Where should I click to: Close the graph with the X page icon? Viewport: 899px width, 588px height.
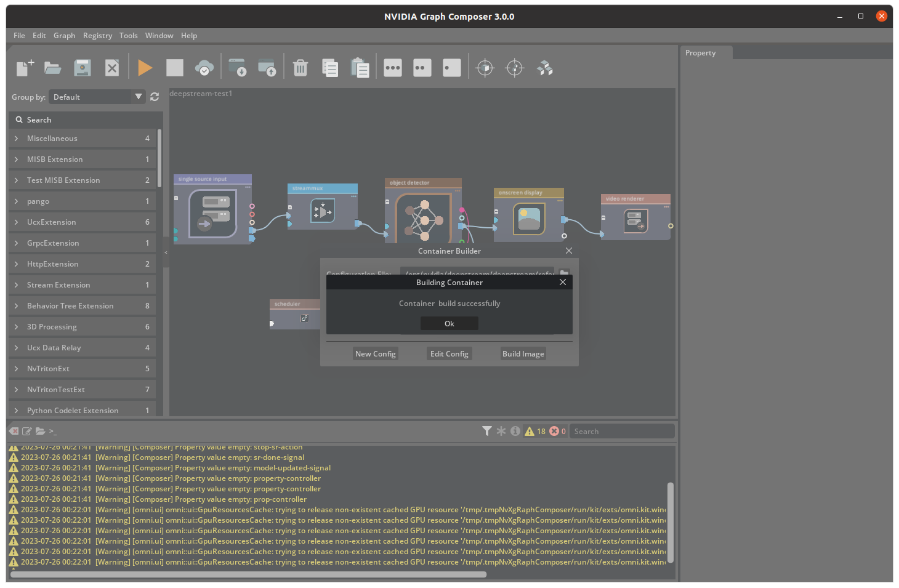[x=112, y=68]
